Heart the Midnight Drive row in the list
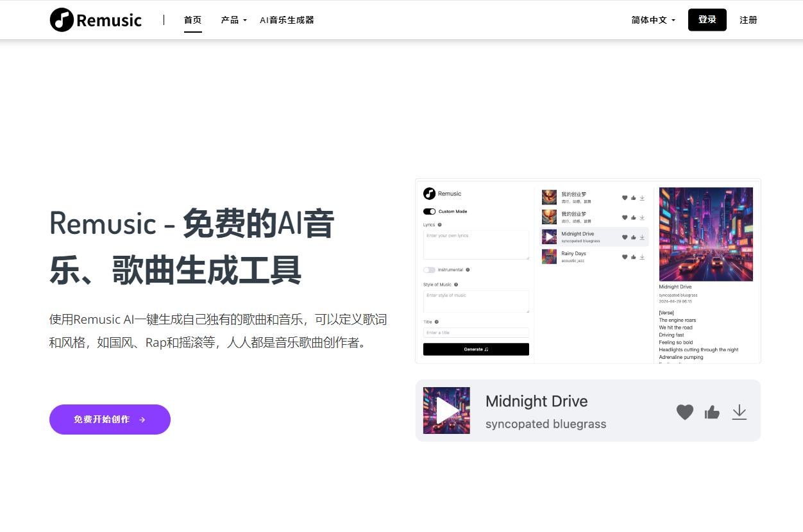Screen dimensions: 803x532 click(625, 237)
